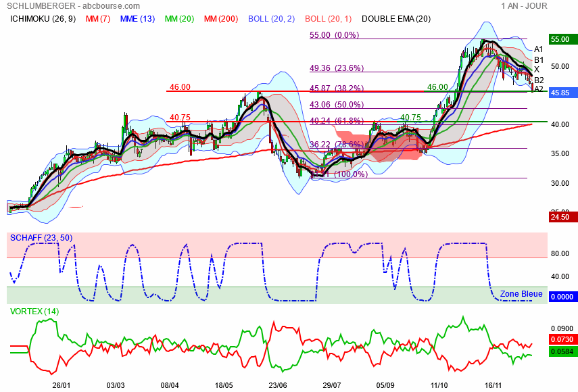The width and height of the screenshot is (578, 392).
Task: Click the 40.00 price axis value
Action: (560, 125)
